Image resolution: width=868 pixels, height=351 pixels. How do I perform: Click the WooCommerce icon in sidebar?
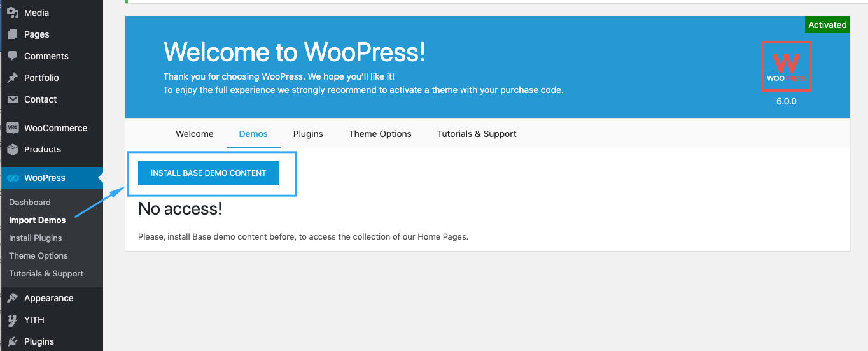coord(13,128)
